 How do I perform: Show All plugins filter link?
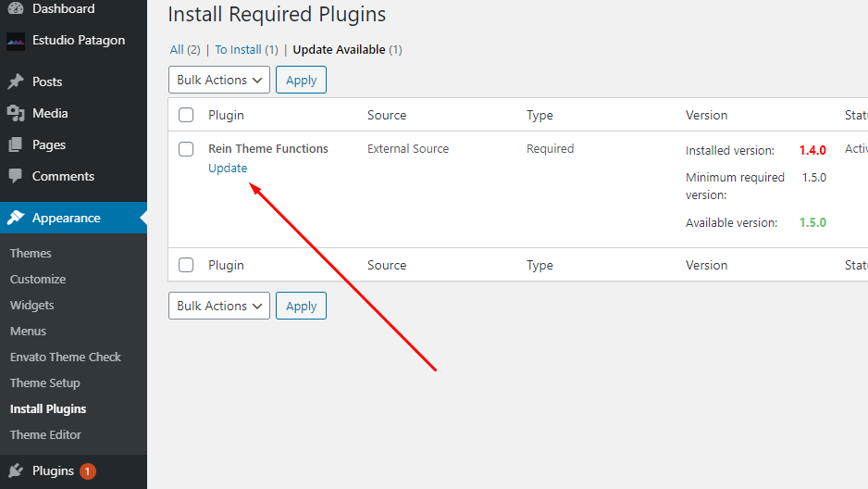[x=177, y=50]
